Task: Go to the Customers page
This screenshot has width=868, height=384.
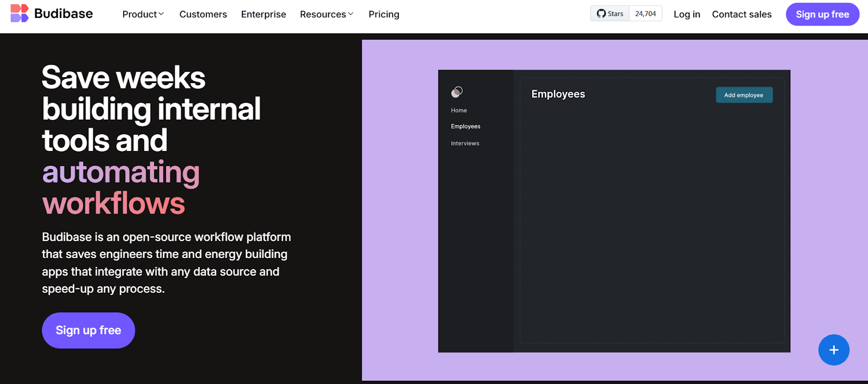Action: (x=203, y=15)
